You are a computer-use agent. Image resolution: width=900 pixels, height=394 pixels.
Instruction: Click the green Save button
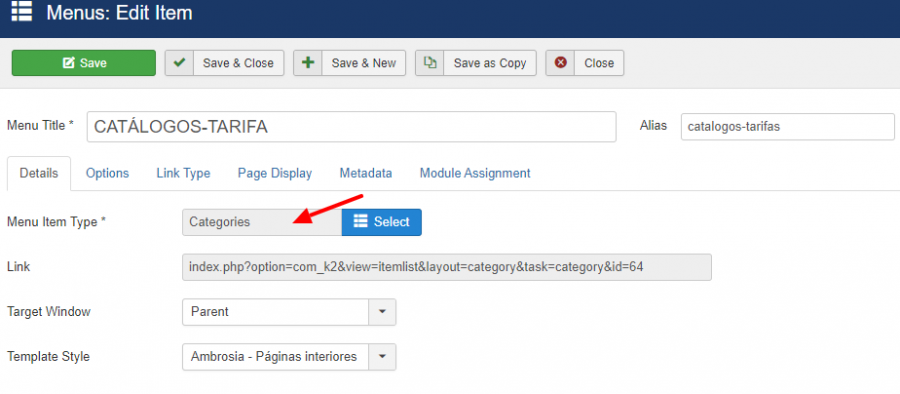coord(84,63)
